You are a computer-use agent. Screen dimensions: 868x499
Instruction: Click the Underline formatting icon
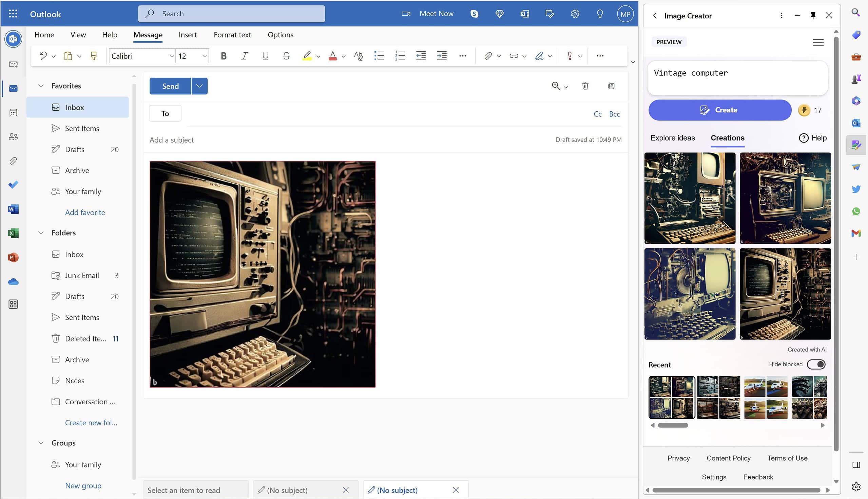pos(265,56)
